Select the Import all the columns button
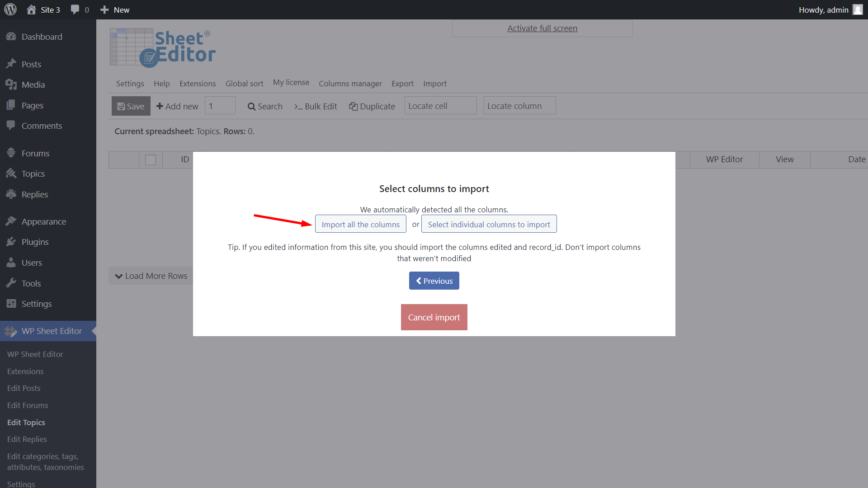The height and width of the screenshot is (488, 868). 360,224
